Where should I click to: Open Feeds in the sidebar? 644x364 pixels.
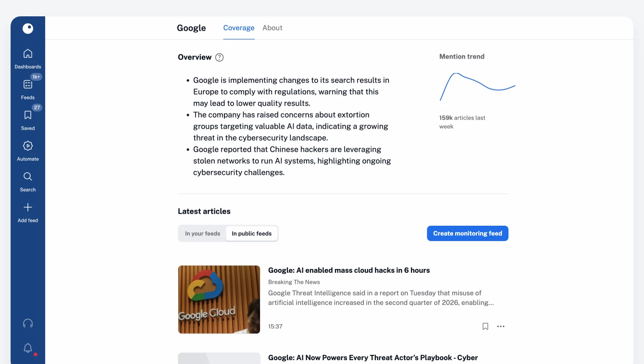28,85
